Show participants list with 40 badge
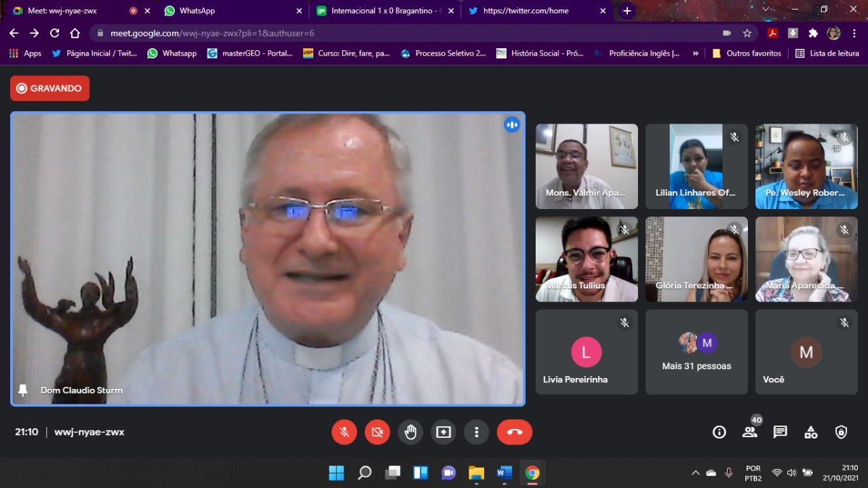The height and width of the screenshot is (488, 868). (x=749, y=432)
